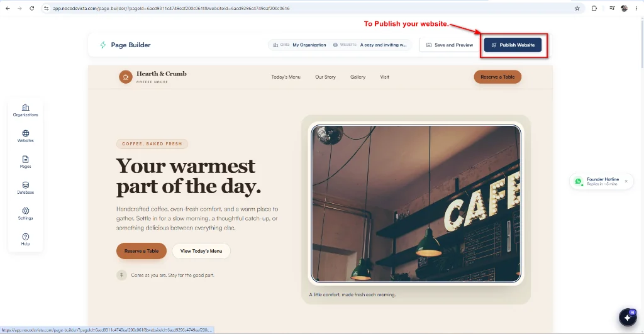The image size is (644, 334).
Task: Open the Settings gear in sidebar
Action: pyautogui.click(x=25, y=214)
